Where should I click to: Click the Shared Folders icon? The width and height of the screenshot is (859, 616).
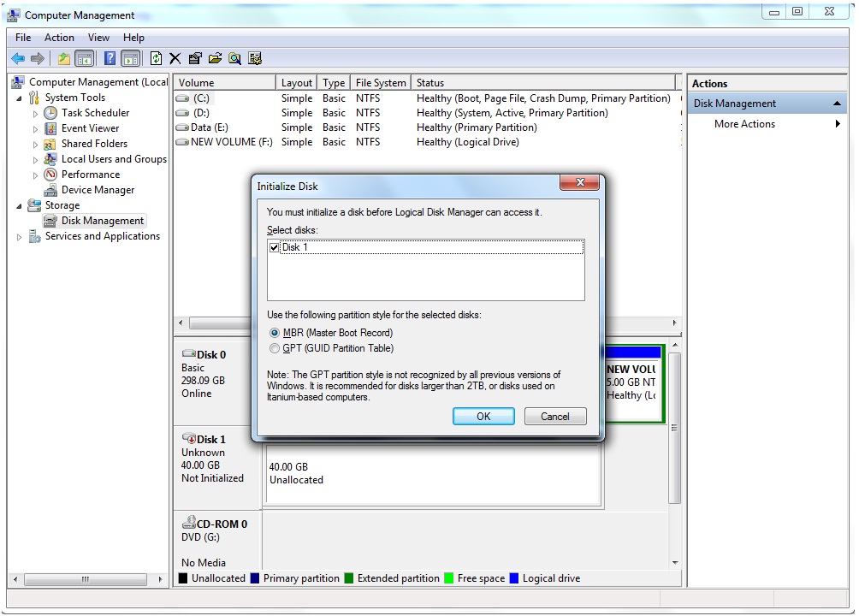50,144
